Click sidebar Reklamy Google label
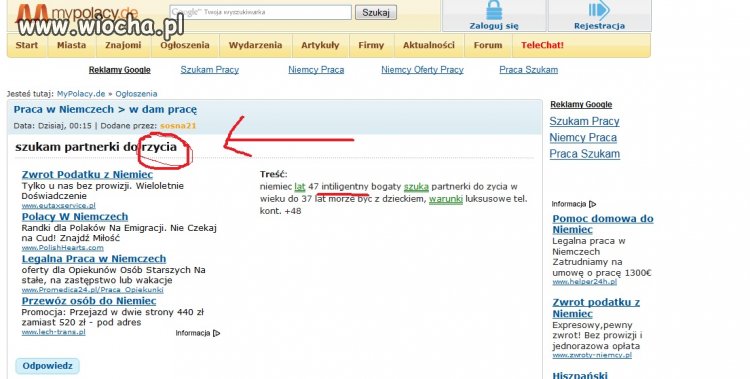The image size is (750, 379). coord(581,105)
